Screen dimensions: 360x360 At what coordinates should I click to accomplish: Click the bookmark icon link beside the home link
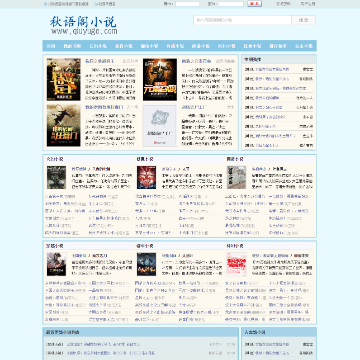tap(96, 4)
